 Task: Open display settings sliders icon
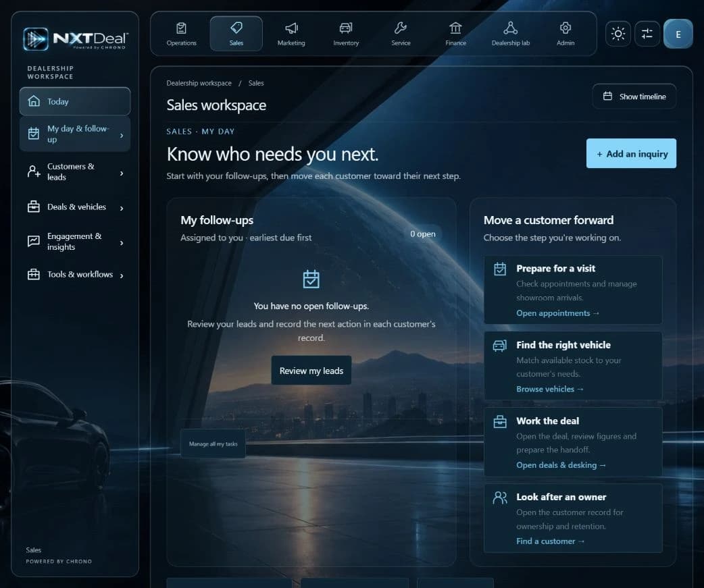[647, 34]
